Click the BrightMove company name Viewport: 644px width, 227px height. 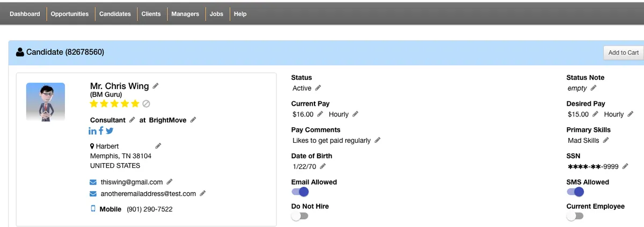pyautogui.click(x=167, y=120)
